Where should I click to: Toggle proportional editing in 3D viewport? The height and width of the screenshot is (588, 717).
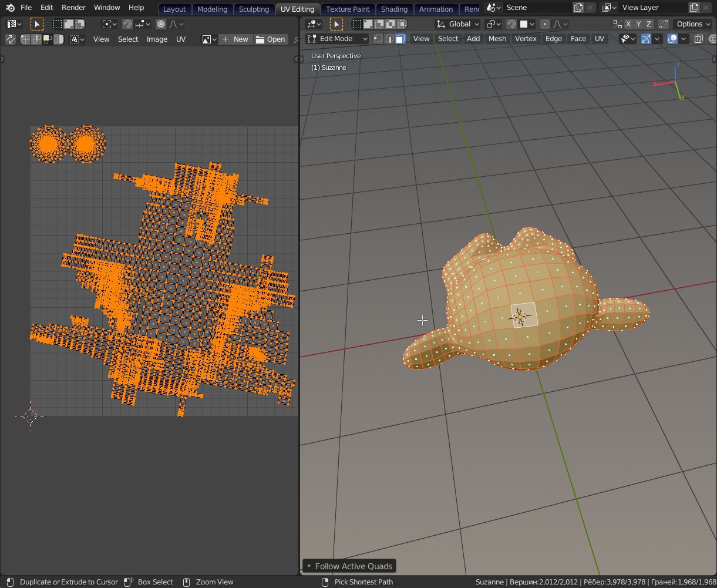(x=545, y=24)
